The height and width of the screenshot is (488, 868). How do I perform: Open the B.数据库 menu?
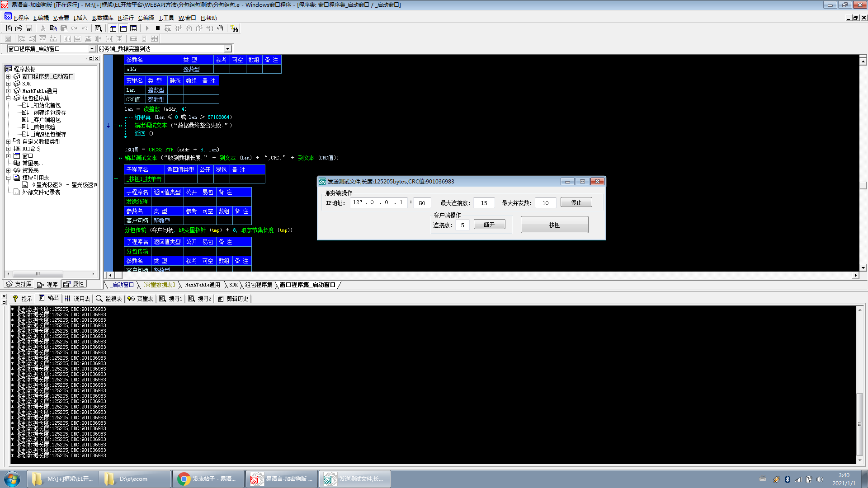click(x=103, y=18)
